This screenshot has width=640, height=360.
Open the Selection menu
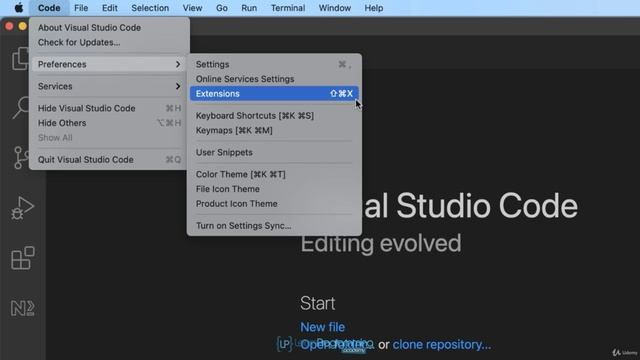point(150,8)
